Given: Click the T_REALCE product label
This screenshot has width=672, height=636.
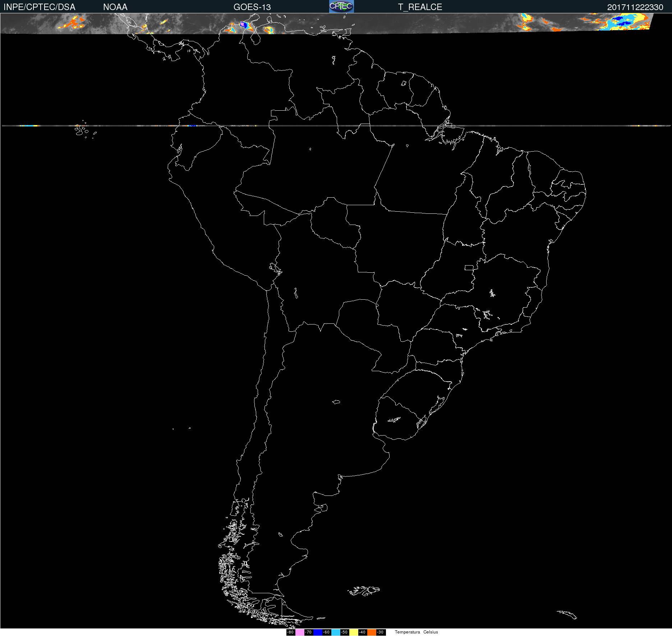Looking at the screenshot, I should coord(420,7).
